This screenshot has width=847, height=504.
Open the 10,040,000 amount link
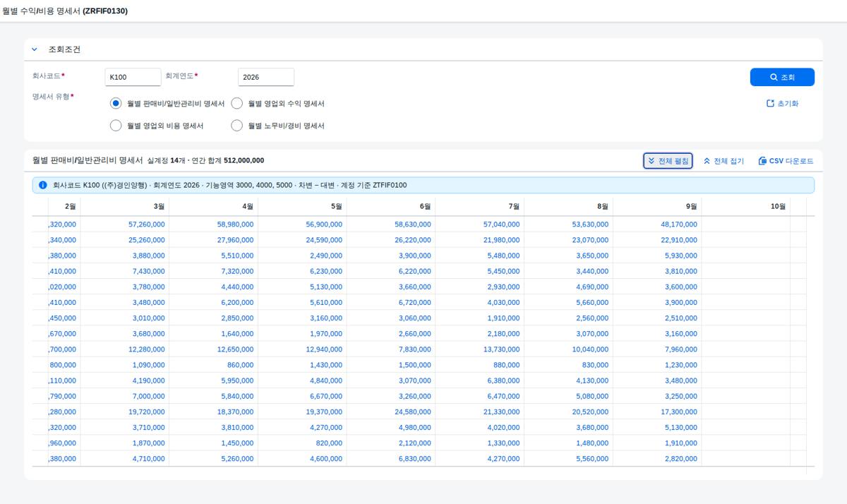(590, 349)
